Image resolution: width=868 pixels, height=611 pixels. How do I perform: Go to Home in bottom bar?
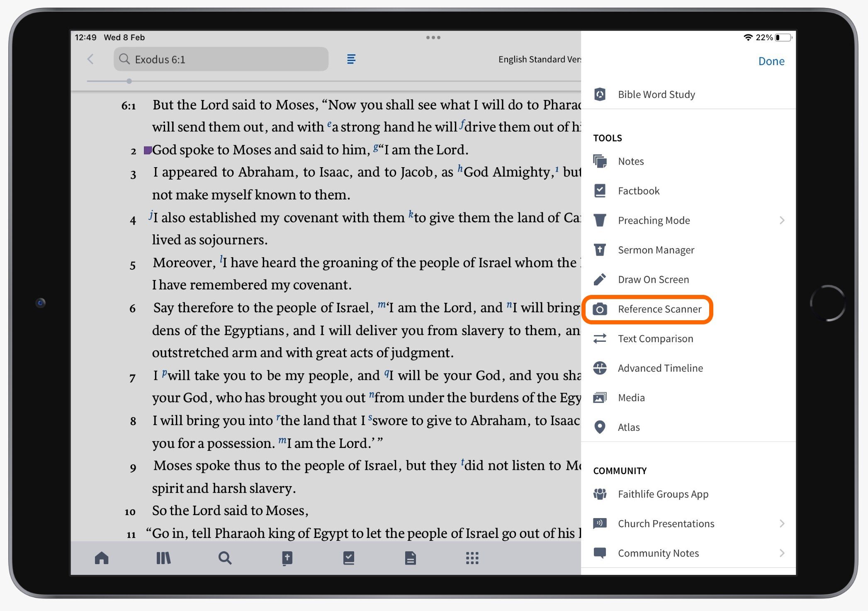(x=102, y=558)
